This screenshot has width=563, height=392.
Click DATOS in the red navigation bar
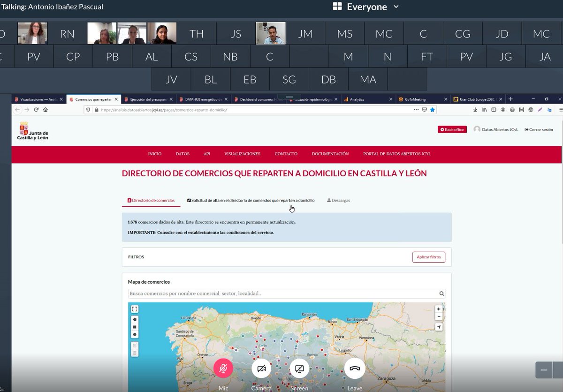coord(183,154)
